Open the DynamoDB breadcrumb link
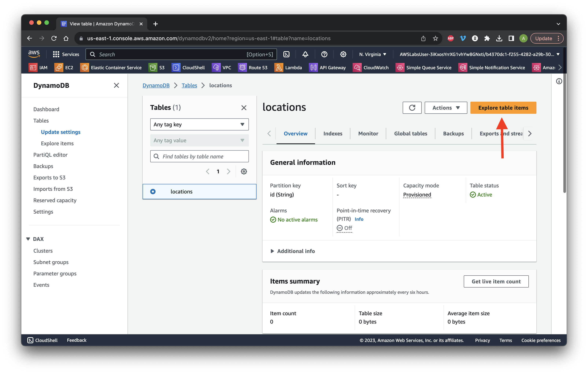Screen dimensions: 588x374 [156, 86]
